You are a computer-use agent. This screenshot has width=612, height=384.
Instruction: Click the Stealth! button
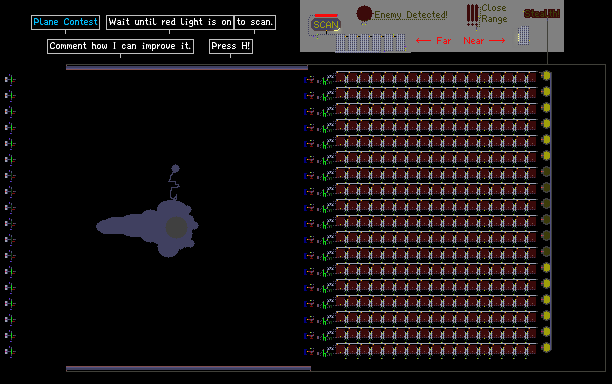tap(542, 14)
